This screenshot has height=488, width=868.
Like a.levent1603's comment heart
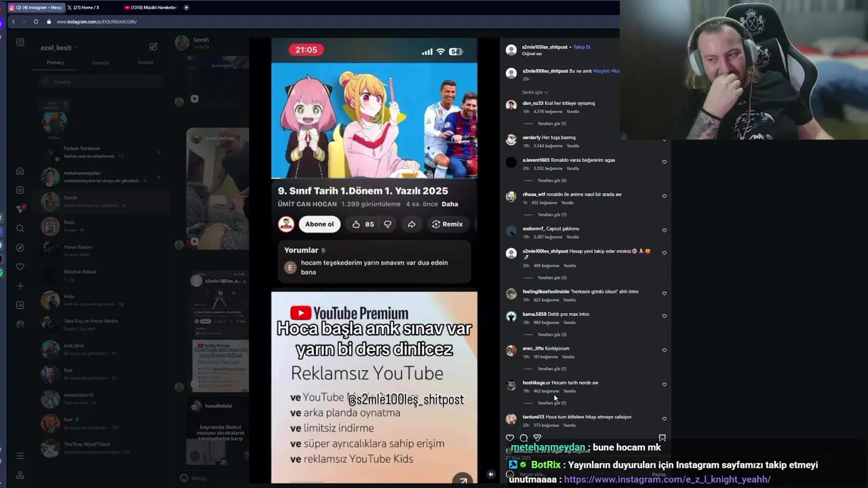pos(665,162)
